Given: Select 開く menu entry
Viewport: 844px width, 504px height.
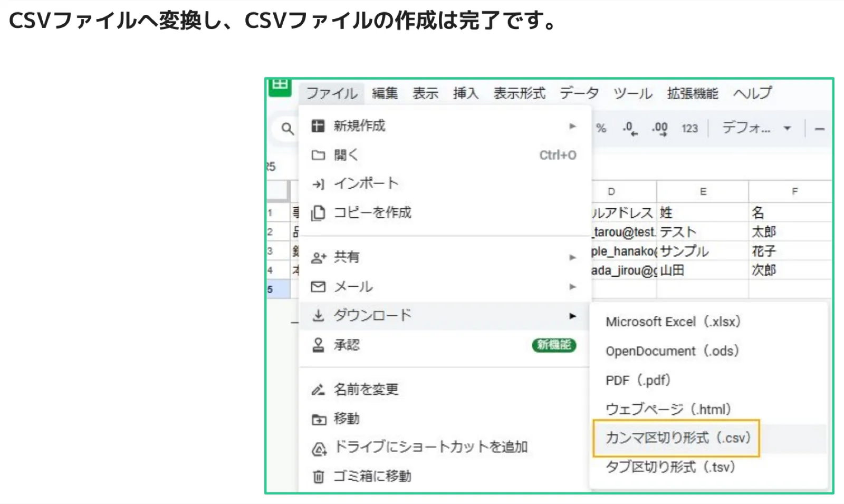Looking at the screenshot, I should coord(444,155).
